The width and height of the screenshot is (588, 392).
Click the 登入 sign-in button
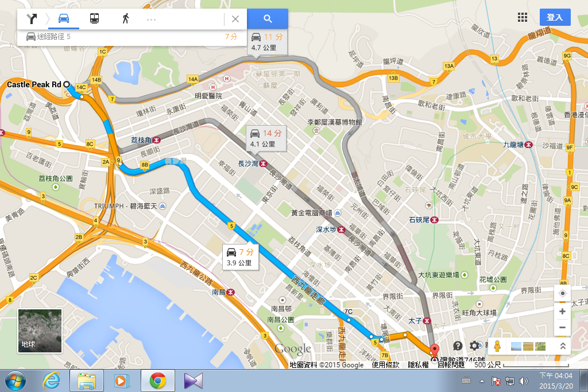pyautogui.click(x=555, y=17)
